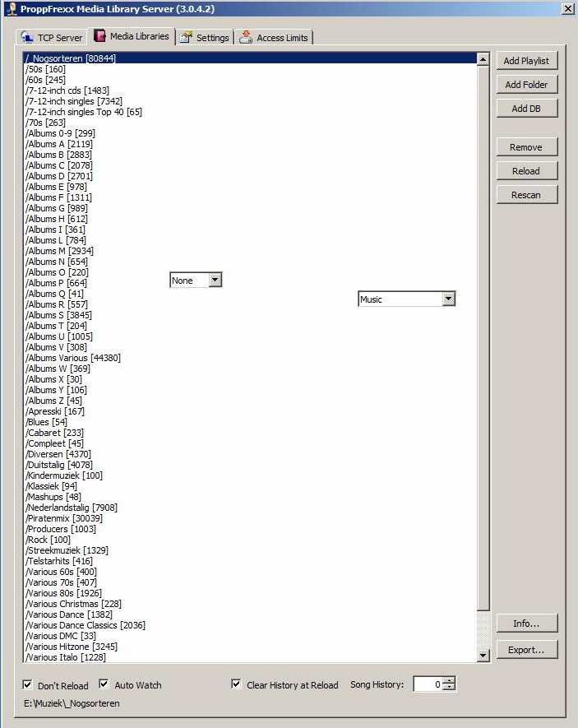
Task: Select /Kindermuziek [100]
Action: point(250,475)
